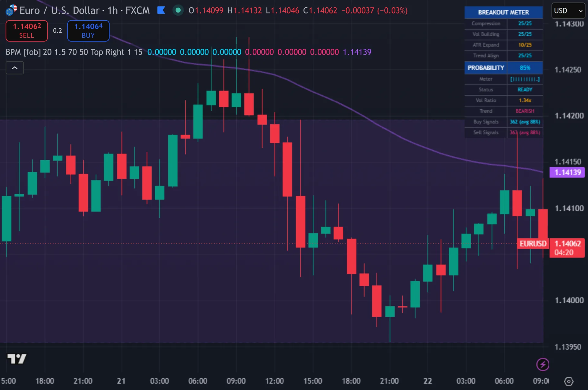Viewport: 588px width, 390px height.
Task: Click the purple 1.14139 price scale label
Action: (x=567, y=172)
